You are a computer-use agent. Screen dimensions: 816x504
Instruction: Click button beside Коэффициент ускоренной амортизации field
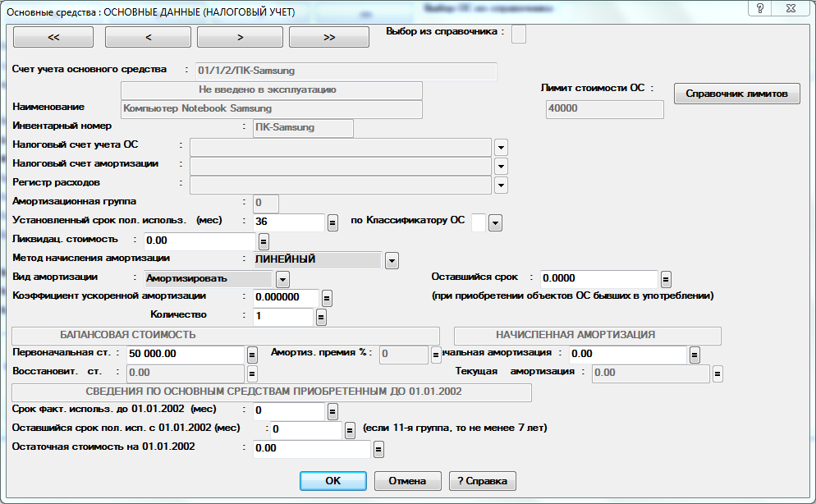point(327,297)
